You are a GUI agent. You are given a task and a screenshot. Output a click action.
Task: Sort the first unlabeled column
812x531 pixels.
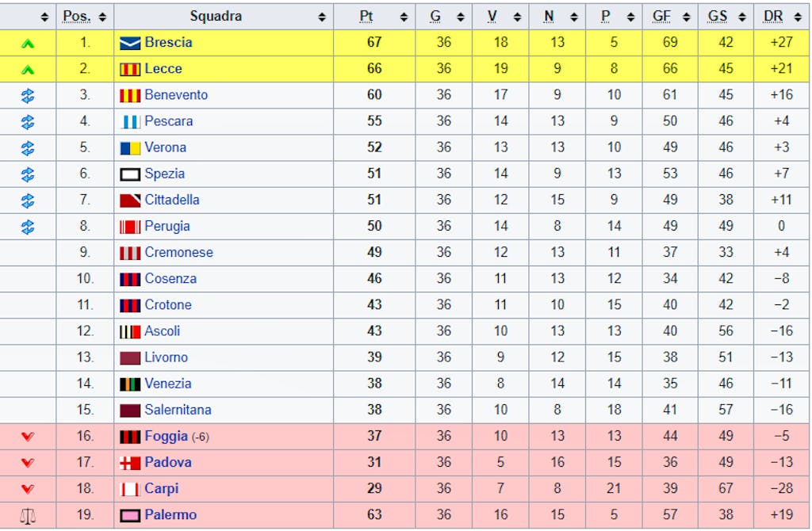(44, 17)
